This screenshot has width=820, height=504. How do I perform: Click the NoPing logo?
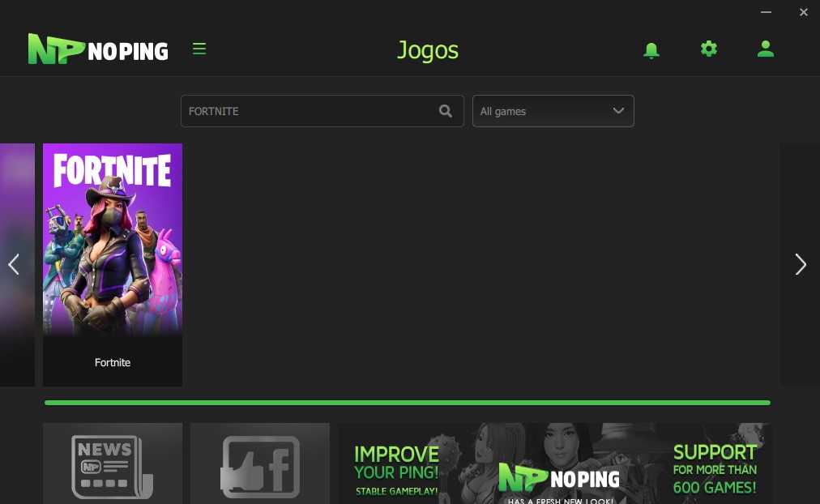click(98, 49)
